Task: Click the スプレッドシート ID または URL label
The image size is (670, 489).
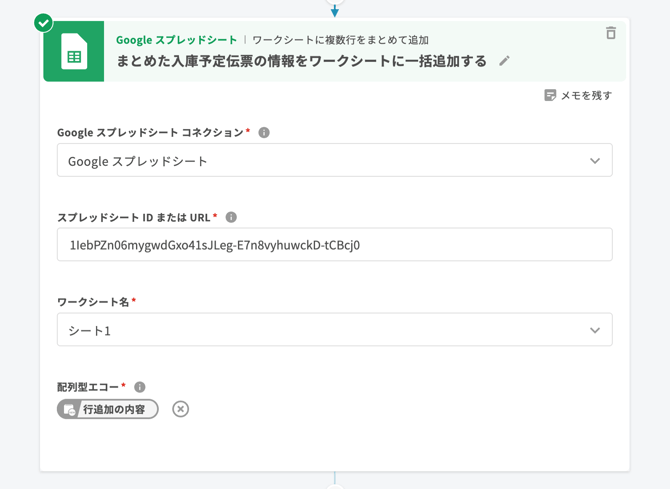Action: (x=134, y=217)
